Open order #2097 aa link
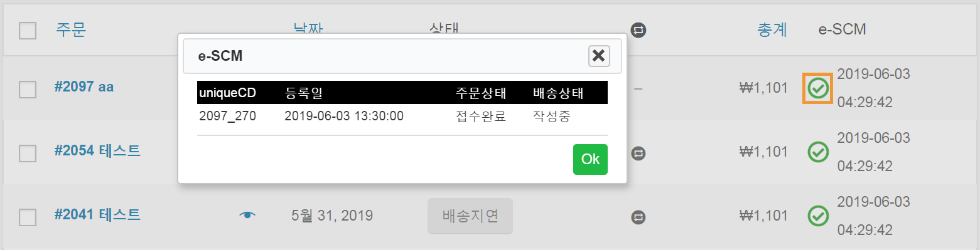The height and width of the screenshot is (250, 980). pos(84,87)
